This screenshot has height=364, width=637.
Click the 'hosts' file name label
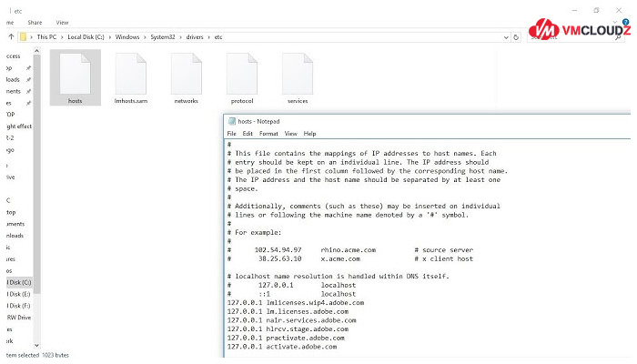[76, 101]
